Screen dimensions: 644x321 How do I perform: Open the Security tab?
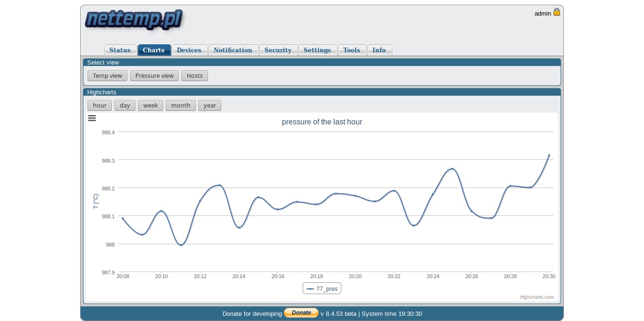(x=278, y=50)
